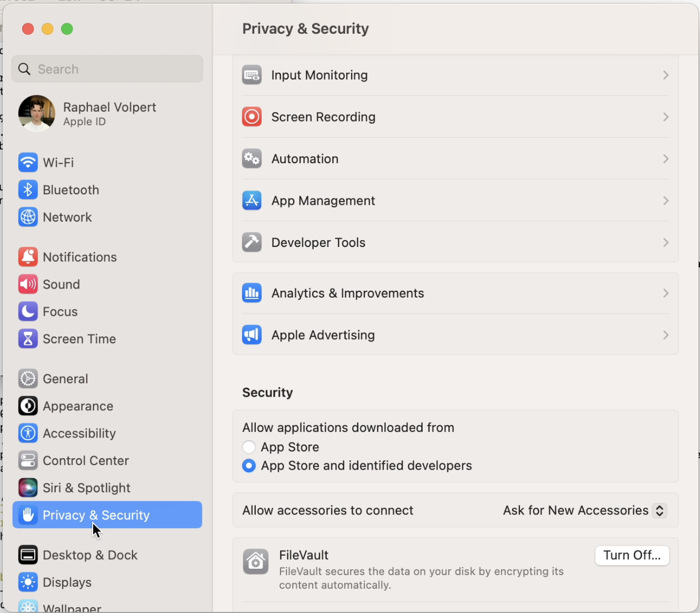Click the Focus label in sidebar
The height and width of the screenshot is (613, 700).
click(x=60, y=312)
